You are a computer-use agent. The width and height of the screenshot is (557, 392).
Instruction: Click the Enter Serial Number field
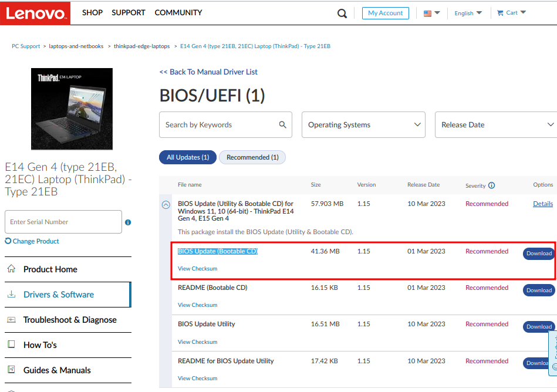63,222
